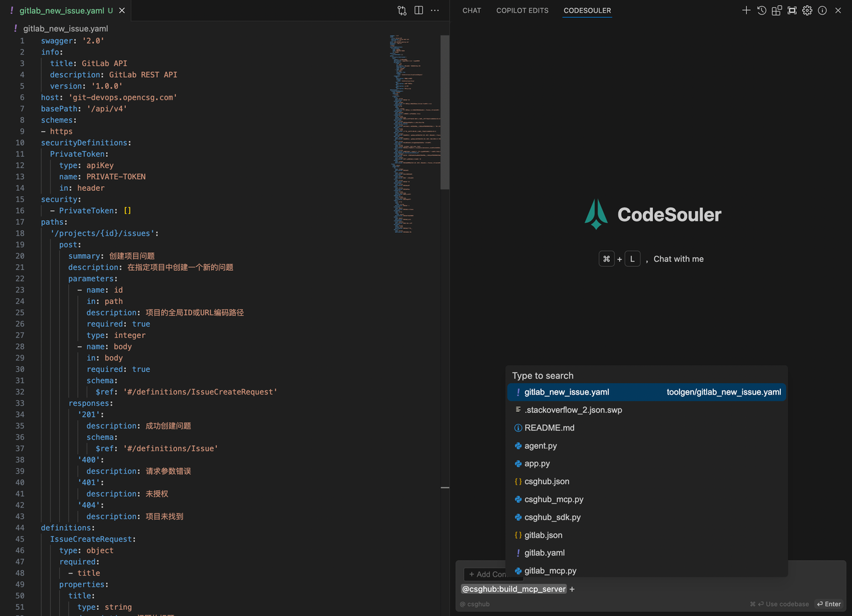Click the editor vertical scrollbar thumb
The width and height of the screenshot is (852, 616).
coord(445,113)
